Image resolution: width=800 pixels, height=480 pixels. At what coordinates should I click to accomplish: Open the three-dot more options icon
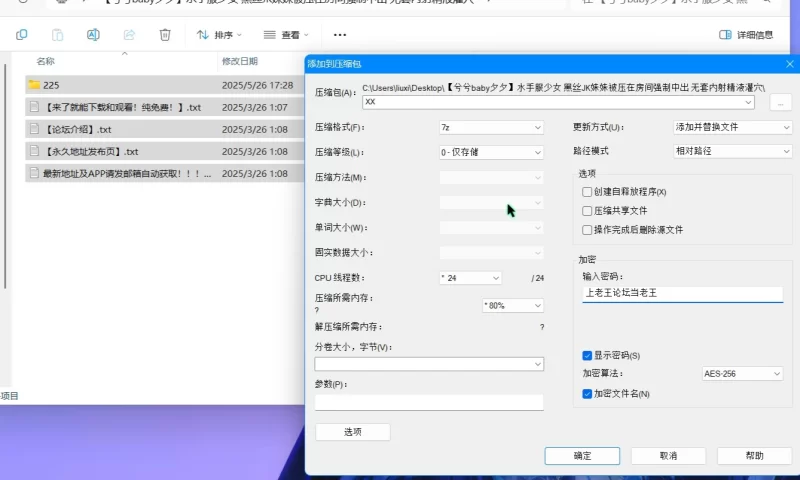click(x=340, y=35)
